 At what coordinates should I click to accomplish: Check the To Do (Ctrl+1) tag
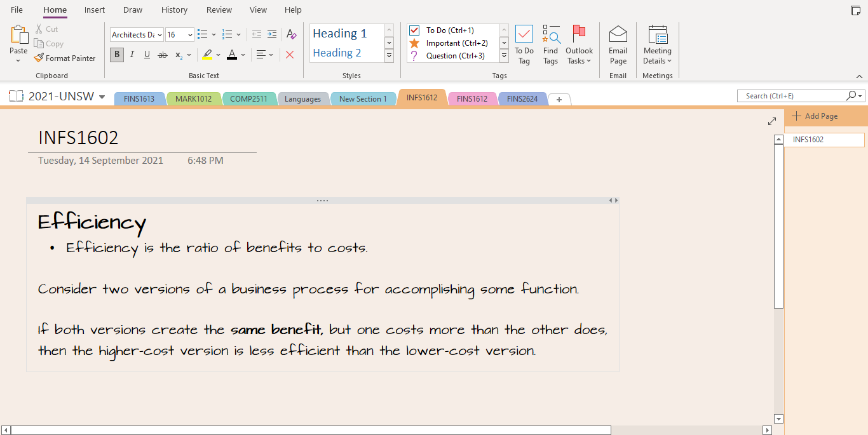pyautogui.click(x=450, y=30)
